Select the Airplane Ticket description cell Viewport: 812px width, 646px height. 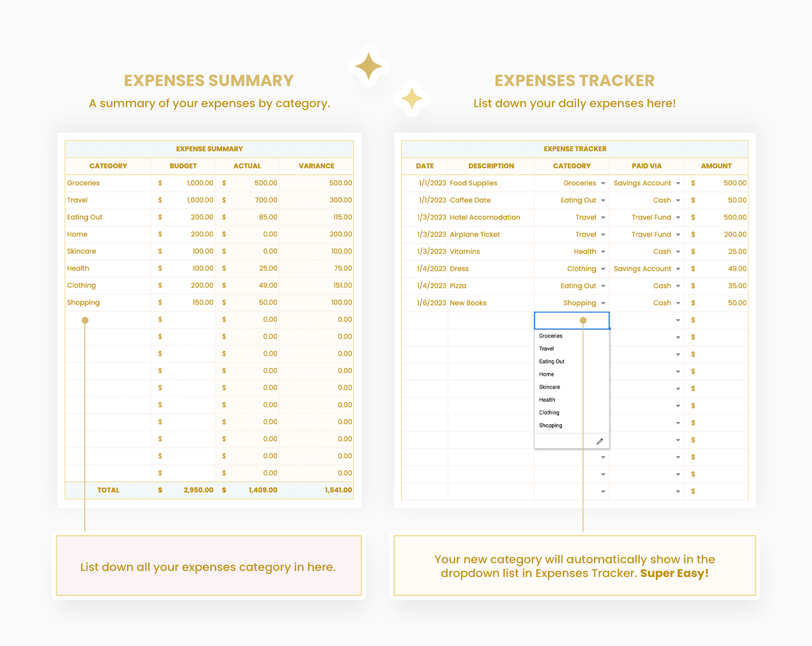pos(490,235)
